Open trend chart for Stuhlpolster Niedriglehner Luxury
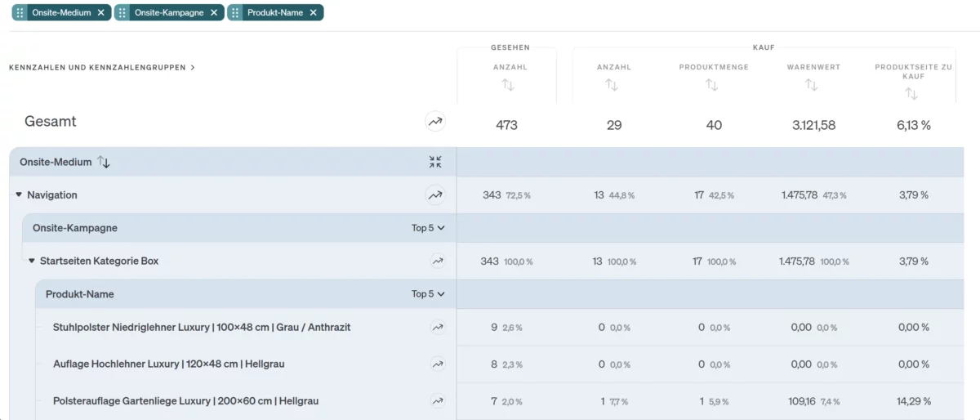 click(438, 328)
